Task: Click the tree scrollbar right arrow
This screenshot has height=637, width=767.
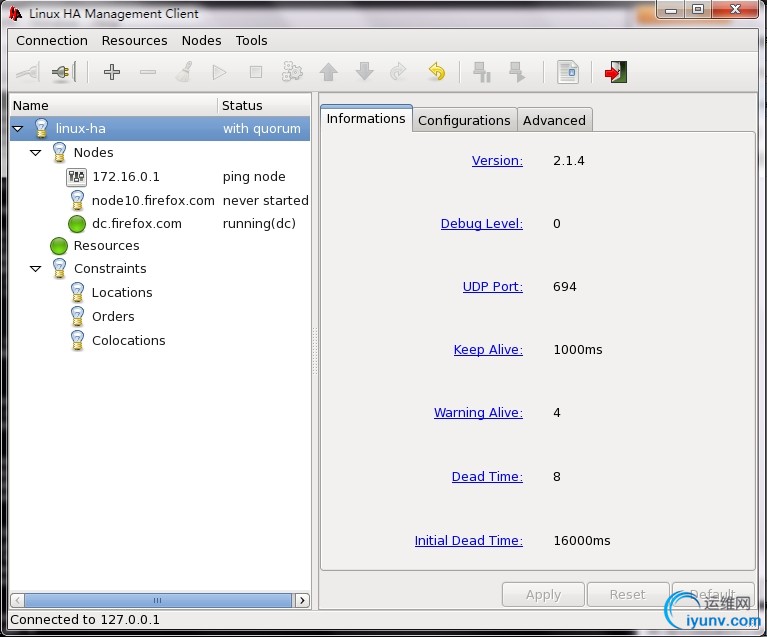Action: (x=302, y=600)
